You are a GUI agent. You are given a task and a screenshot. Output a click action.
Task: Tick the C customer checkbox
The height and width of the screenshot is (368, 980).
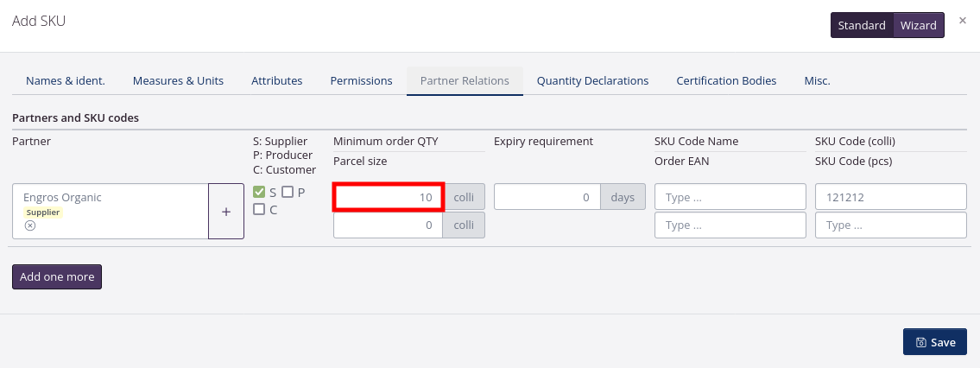259,209
